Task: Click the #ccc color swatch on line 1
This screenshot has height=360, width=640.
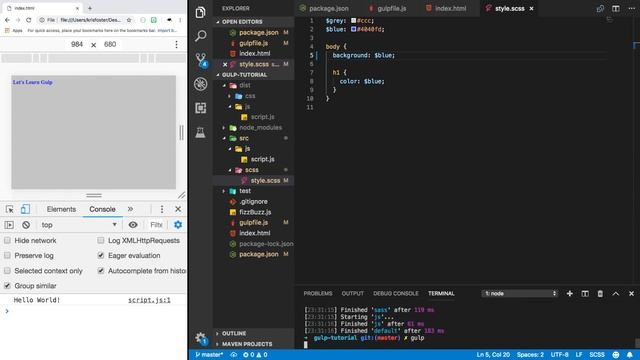Action: coord(353,20)
